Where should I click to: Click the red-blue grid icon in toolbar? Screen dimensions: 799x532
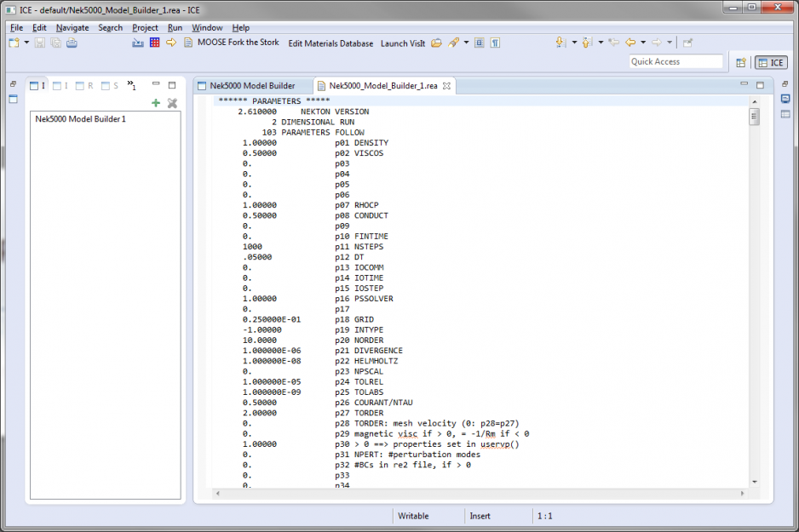154,43
